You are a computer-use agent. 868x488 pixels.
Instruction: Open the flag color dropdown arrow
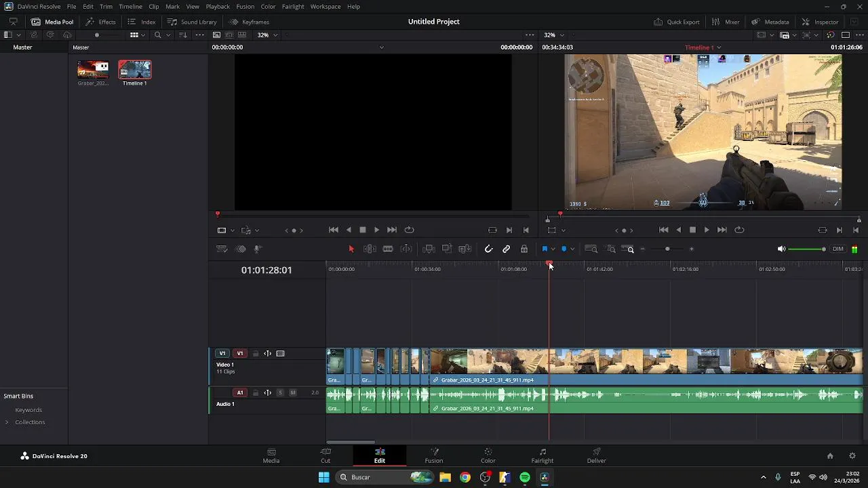coord(553,249)
